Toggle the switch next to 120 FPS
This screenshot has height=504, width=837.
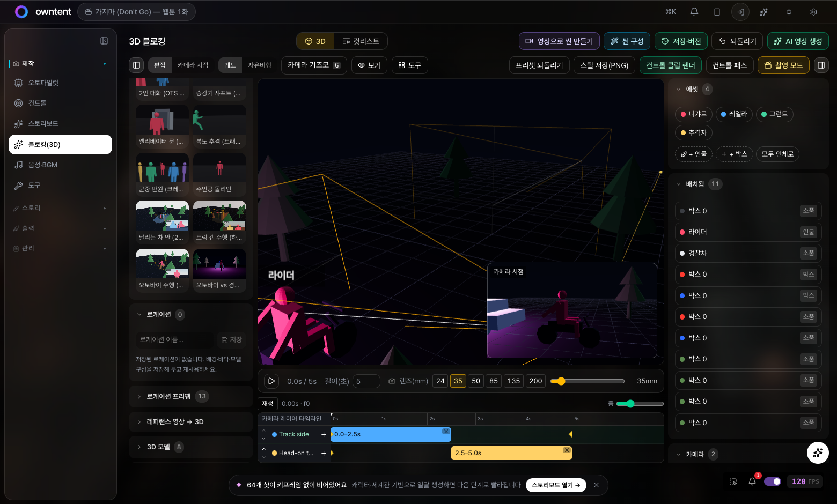[x=773, y=481]
